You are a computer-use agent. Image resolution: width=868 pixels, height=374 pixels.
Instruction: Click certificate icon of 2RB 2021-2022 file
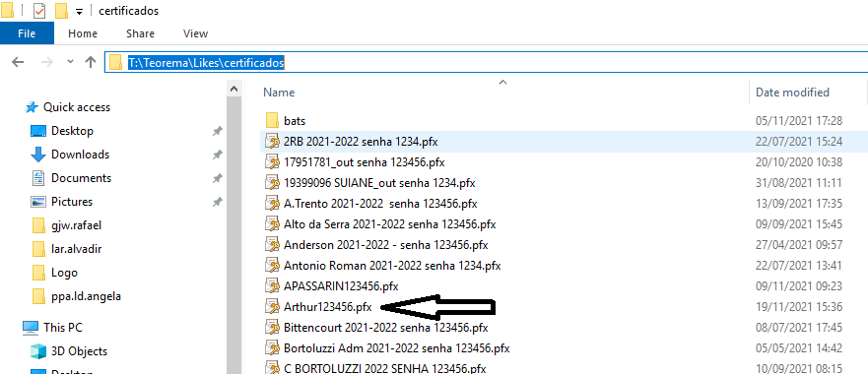click(272, 142)
